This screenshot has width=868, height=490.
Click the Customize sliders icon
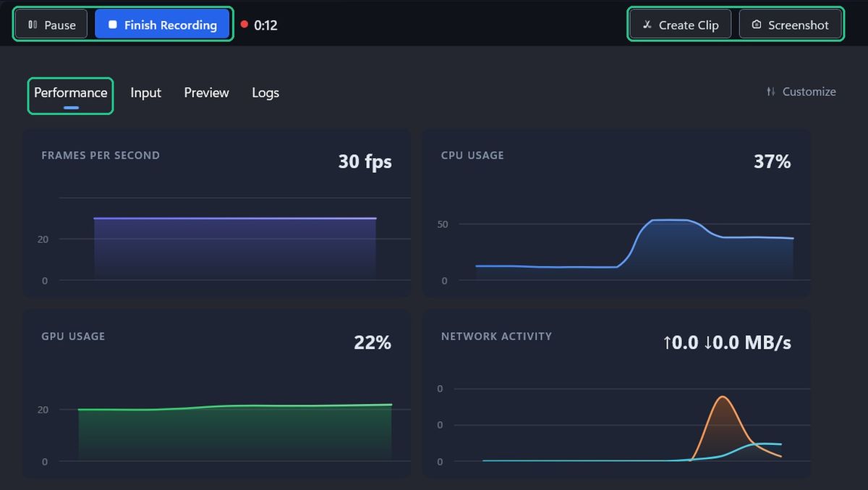[x=770, y=92]
